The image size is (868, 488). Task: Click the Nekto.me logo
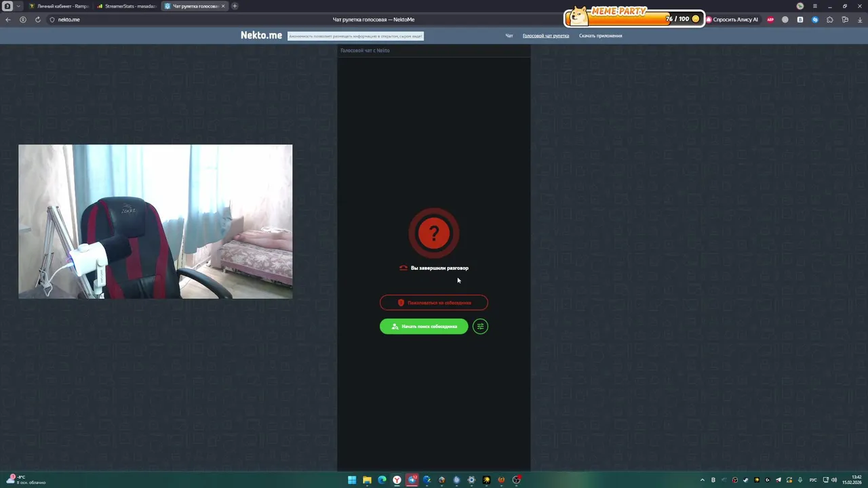(x=261, y=35)
